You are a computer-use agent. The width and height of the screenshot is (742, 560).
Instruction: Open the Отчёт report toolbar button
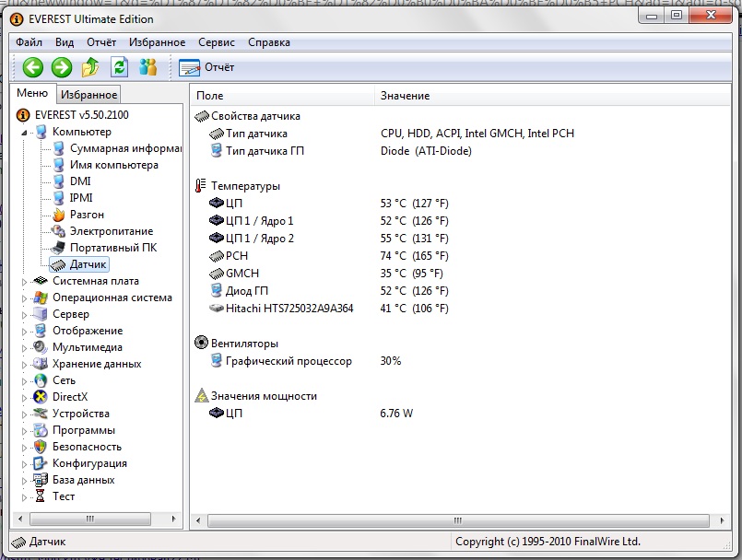pyautogui.click(x=206, y=67)
